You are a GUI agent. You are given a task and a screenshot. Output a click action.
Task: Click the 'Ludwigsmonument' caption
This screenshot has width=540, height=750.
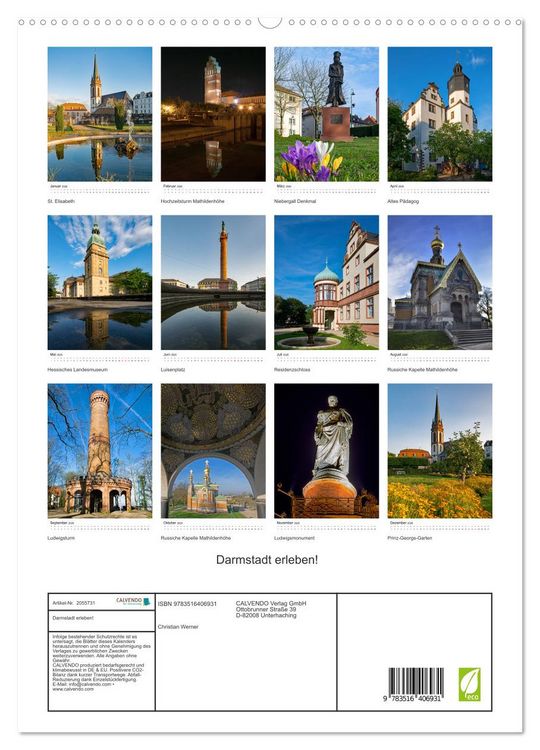(295, 538)
